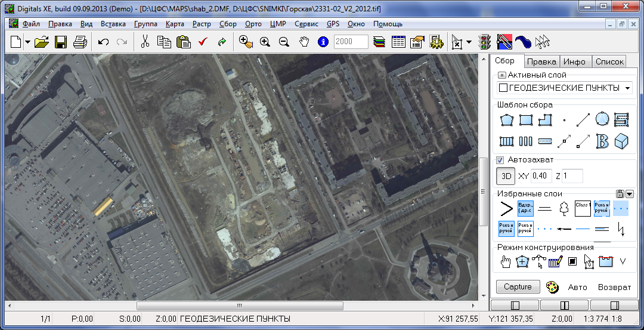Open the layers stack manager icon
The height and width of the screenshot is (330, 644).
coord(379,42)
